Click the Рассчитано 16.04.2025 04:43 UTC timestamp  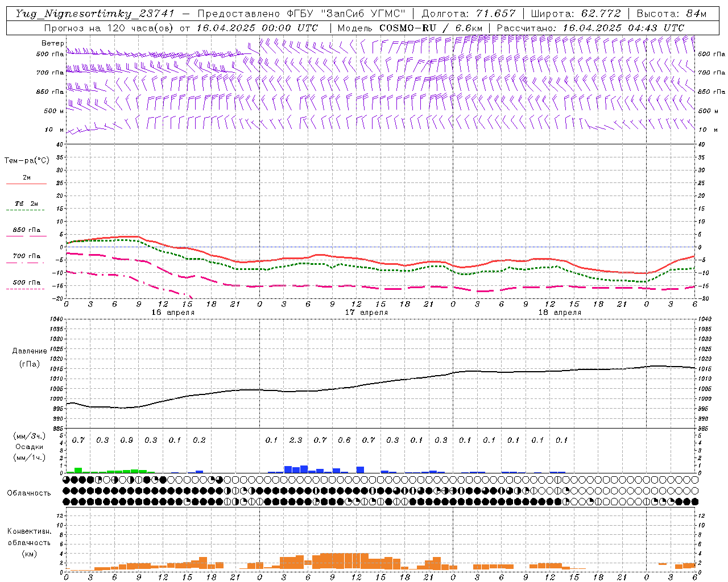(590, 28)
